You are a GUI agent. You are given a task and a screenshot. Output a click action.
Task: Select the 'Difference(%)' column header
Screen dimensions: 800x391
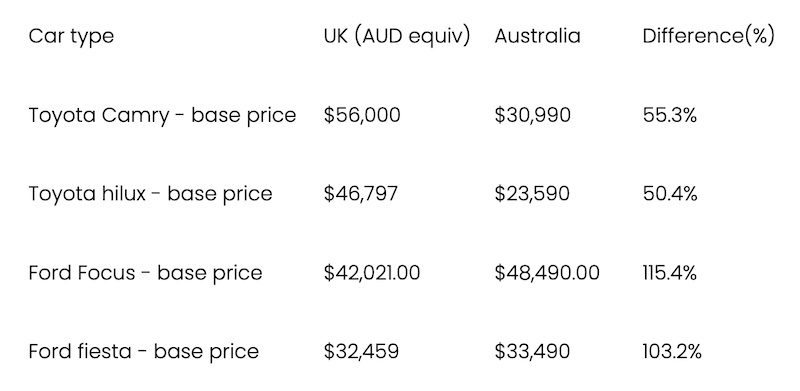(708, 36)
